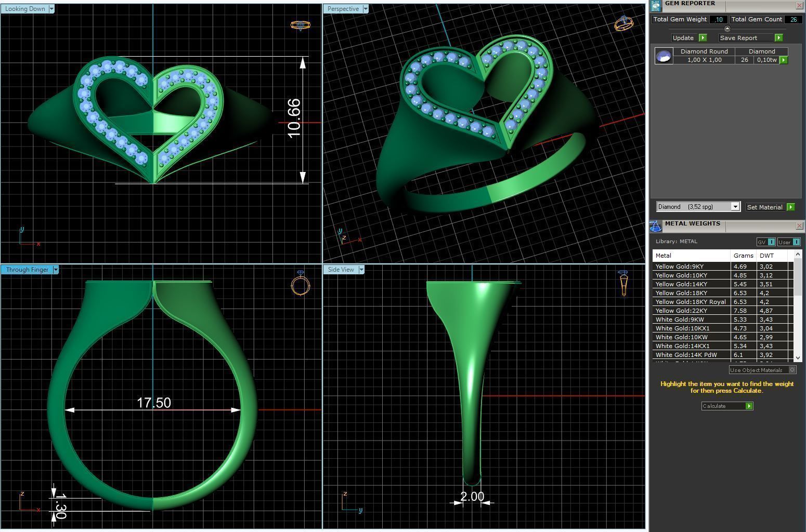The height and width of the screenshot is (532, 806).
Task: Click the metal list scrollbar thumb
Action: coord(798,277)
